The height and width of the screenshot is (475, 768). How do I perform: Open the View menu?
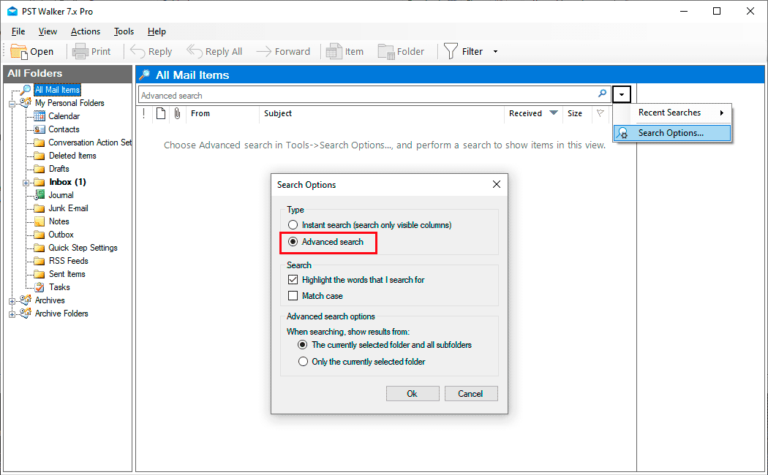(48, 31)
